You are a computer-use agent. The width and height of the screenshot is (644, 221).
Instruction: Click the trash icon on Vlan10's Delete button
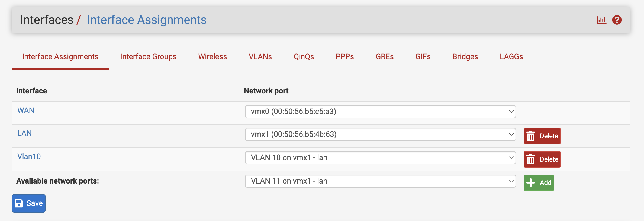coord(530,159)
